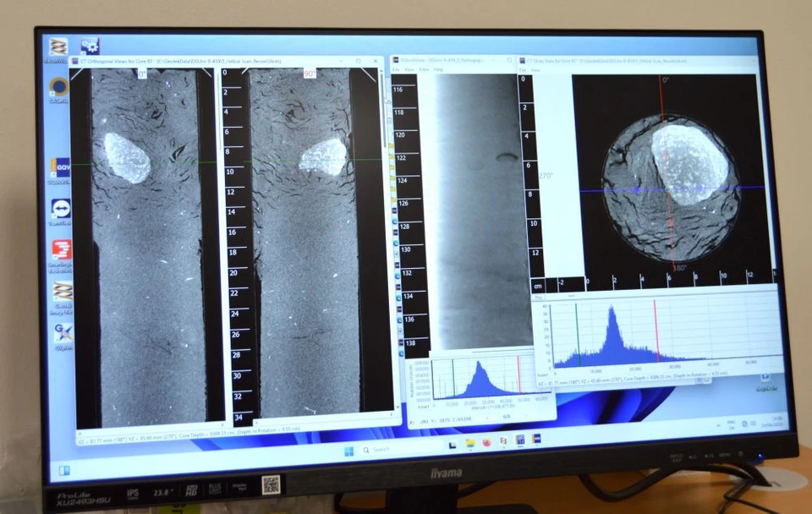
Task: Click the green depth line in 0° view
Action: tap(144, 163)
